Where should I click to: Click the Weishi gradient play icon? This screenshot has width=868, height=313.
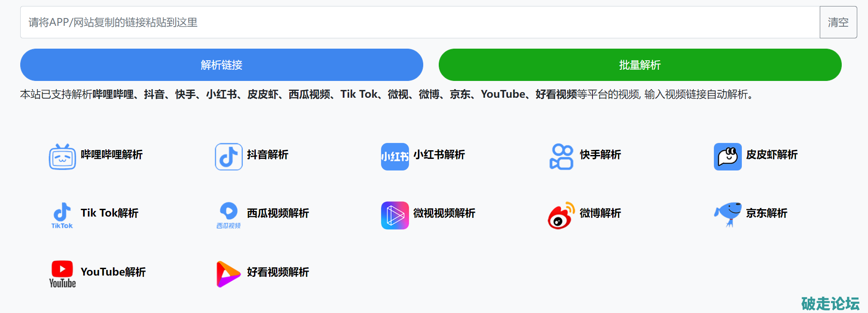395,215
